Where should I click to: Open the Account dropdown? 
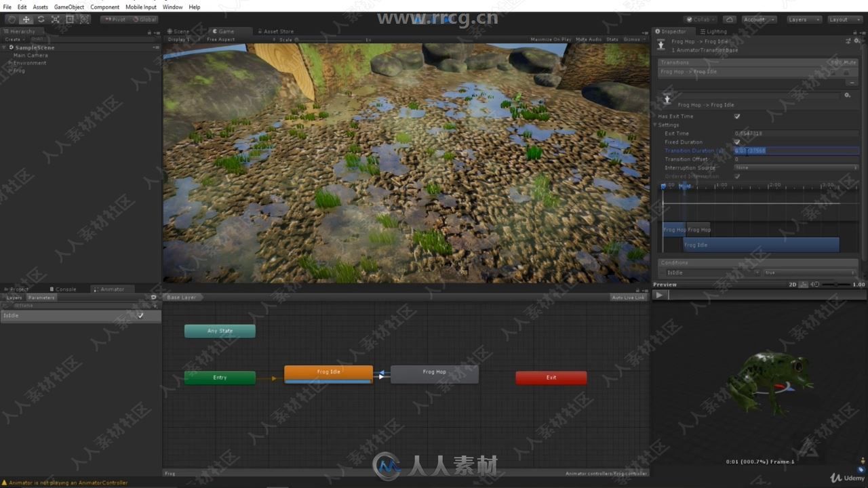pos(758,20)
